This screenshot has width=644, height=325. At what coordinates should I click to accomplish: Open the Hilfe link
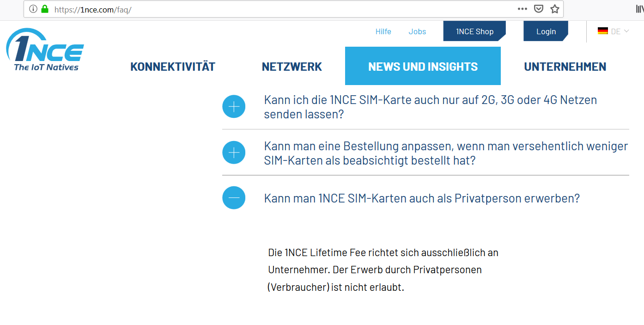383,31
